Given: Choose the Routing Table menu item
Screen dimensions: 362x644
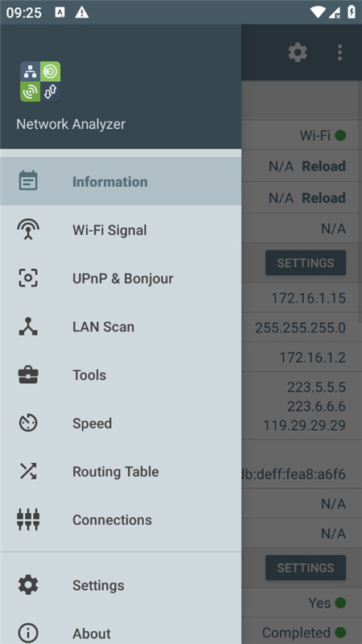Looking at the screenshot, I should tap(121, 472).
